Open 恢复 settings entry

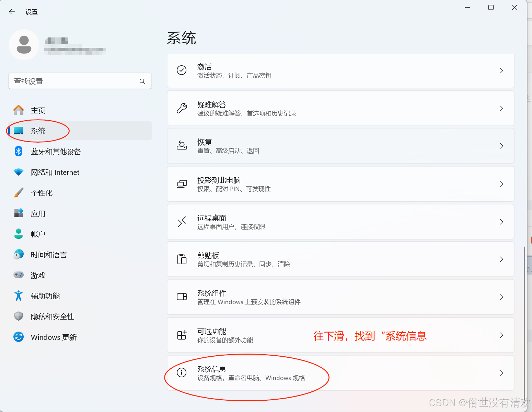pyautogui.click(x=340, y=146)
